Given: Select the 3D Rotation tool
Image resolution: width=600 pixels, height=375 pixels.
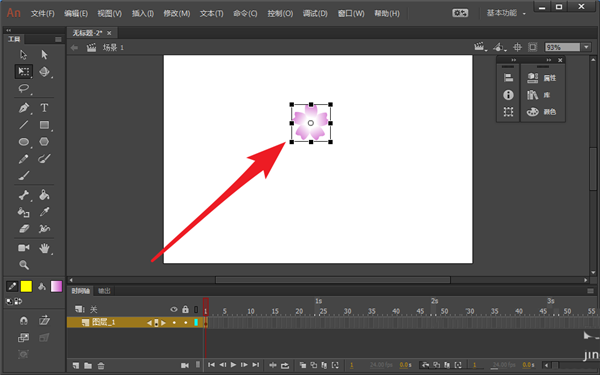Looking at the screenshot, I should [44, 72].
